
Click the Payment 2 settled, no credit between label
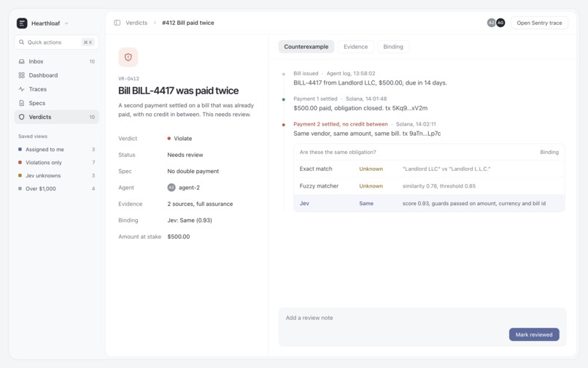click(341, 124)
